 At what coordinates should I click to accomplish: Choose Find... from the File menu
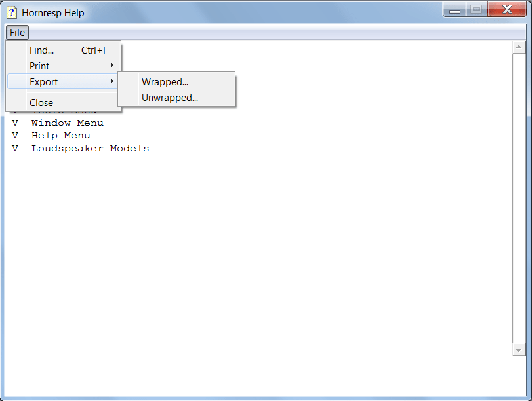pos(64,50)
